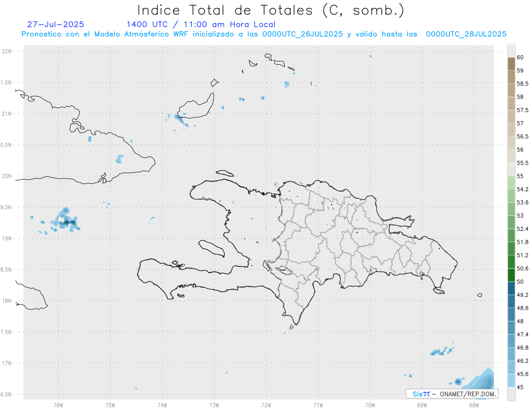Click the '18N' latitude label
This screenshot has height=411, width=532.
(x=7, y=301)
